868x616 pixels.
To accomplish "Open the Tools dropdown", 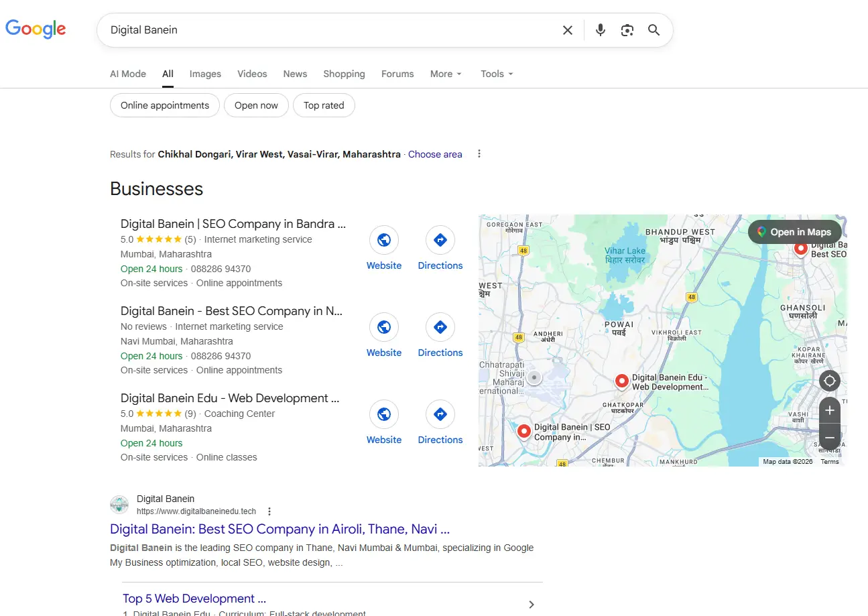I will coord(497,74).
